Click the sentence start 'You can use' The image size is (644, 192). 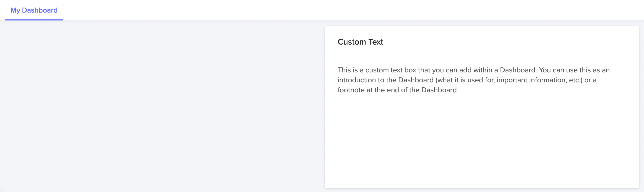pyautogui.click(x=558, y=70)
